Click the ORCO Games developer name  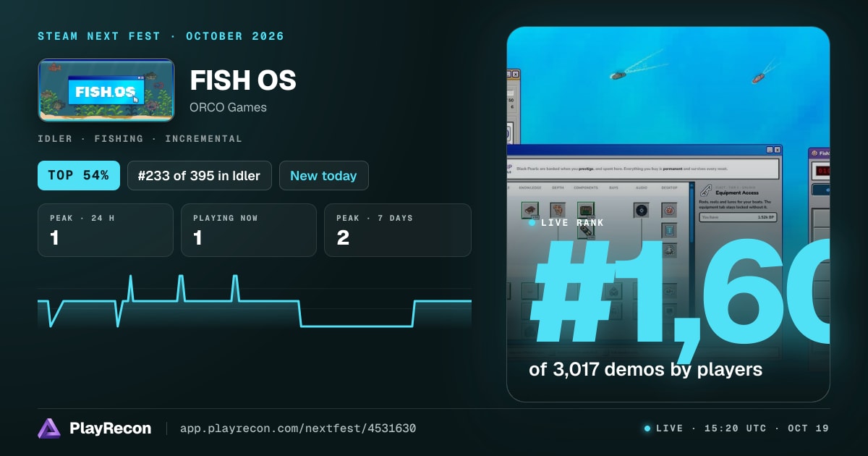[x=228, y=107]
